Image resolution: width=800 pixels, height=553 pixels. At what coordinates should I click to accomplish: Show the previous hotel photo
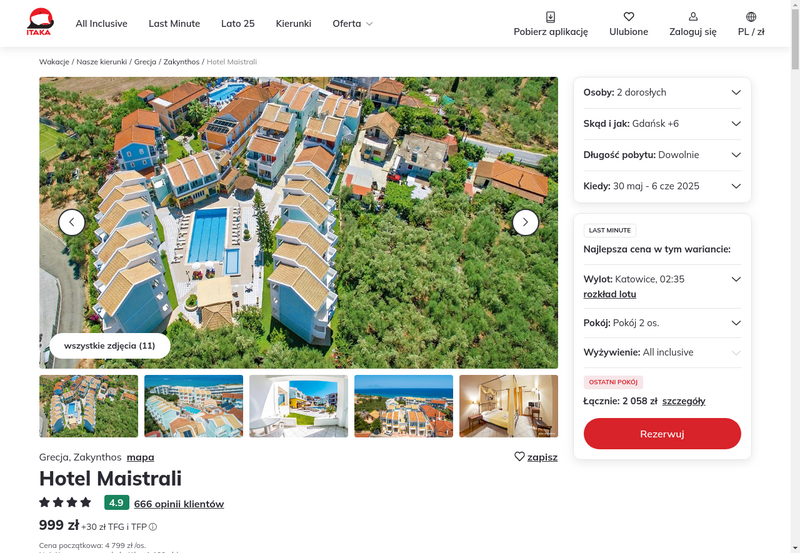click(x=72, y=222)
